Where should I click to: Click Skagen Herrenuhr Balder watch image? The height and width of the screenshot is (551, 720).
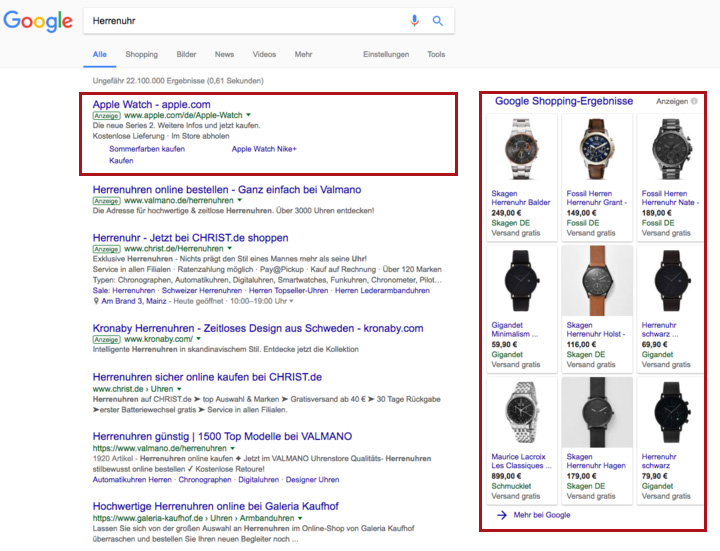(x=522, y=150)
